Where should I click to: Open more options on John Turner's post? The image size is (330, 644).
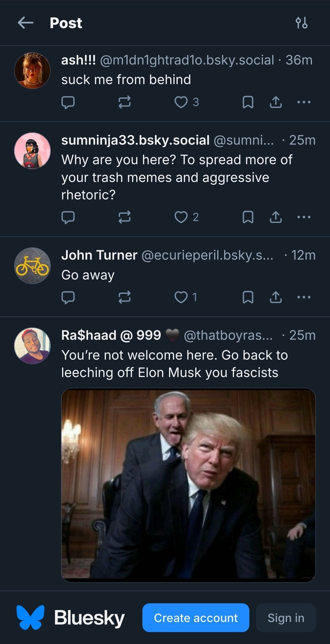[304, 297]
